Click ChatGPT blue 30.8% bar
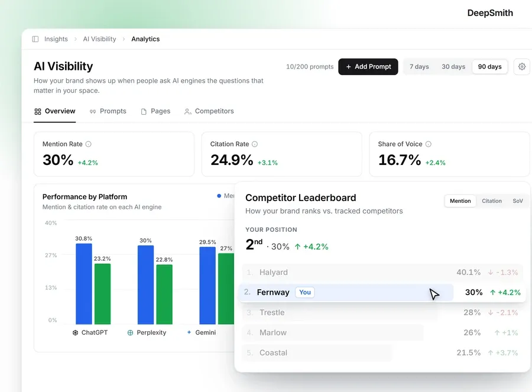The height and width of the screenshot is (392, 532). point(84,284)
